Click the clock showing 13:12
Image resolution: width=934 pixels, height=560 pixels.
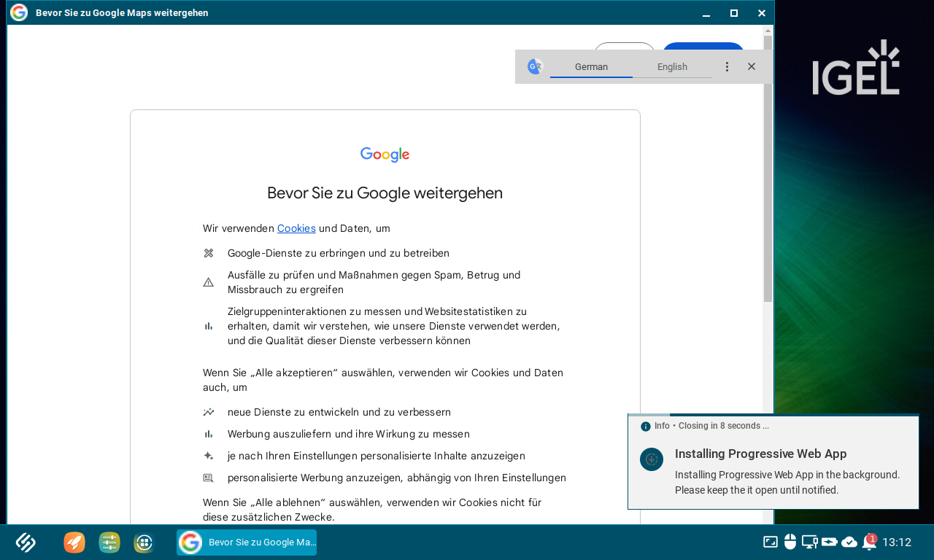[897, 542]
